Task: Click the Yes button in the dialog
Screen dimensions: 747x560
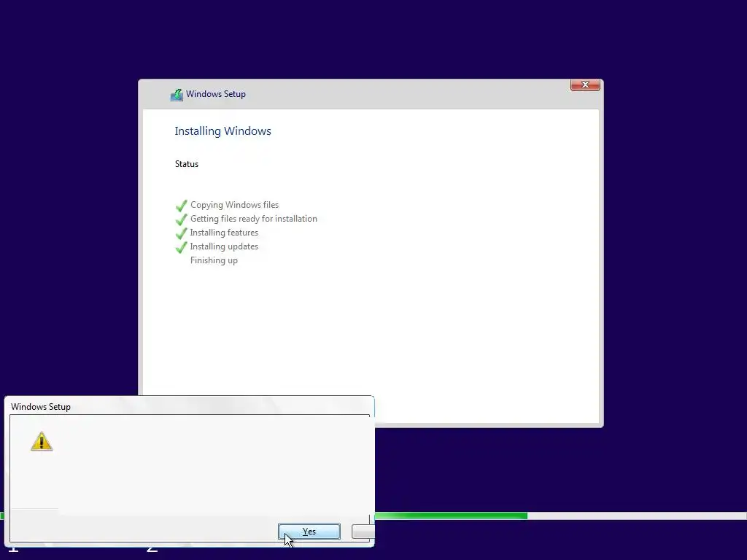Action: click(309, 532)
